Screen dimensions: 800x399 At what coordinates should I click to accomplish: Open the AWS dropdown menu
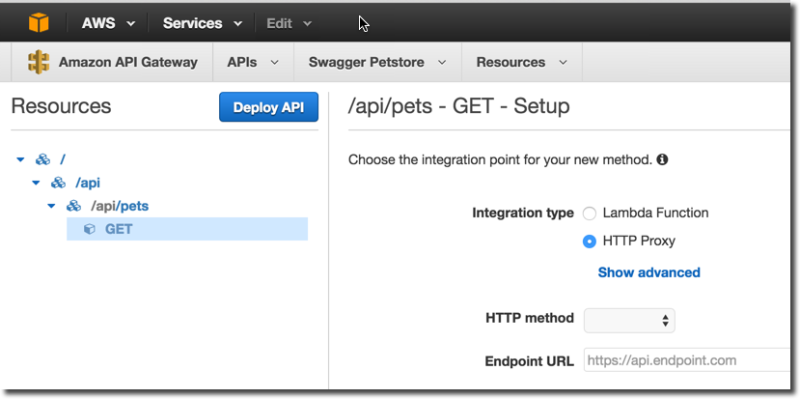[109, 23]
